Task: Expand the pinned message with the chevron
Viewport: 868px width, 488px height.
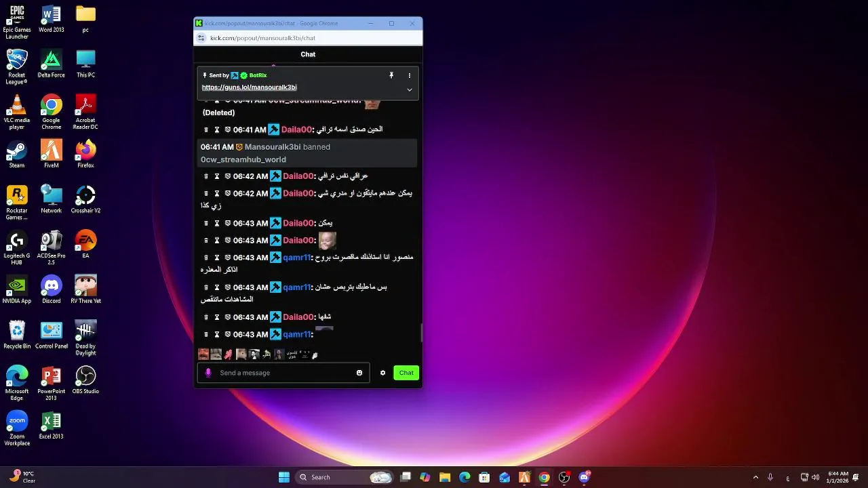Action: [410, 89]
